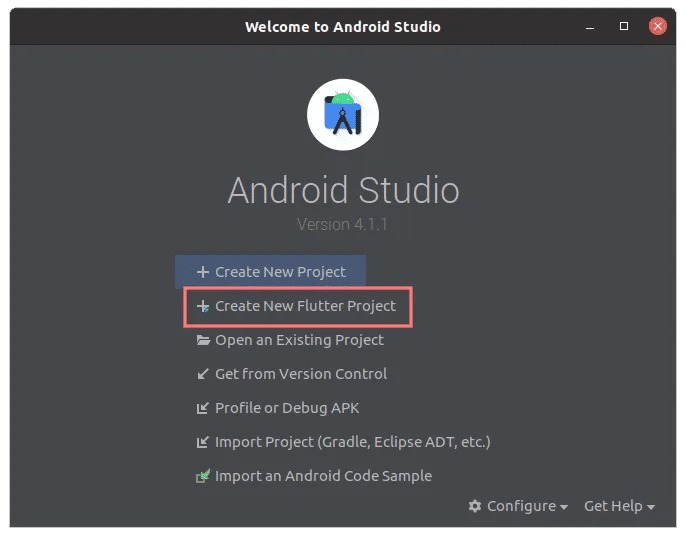Click the arrow icon for Get from Version Control

point(203,374)
